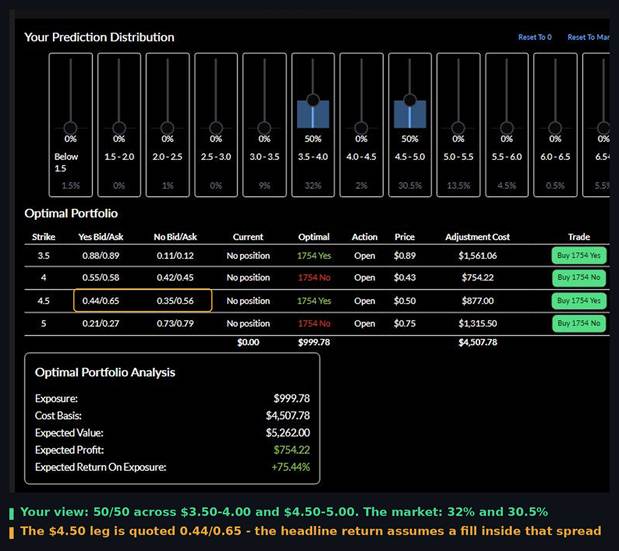Image resolution: width=619 pixels, height=551 pixels.
Task: Select the Trade column header
Action: click(x=579, y=237)
